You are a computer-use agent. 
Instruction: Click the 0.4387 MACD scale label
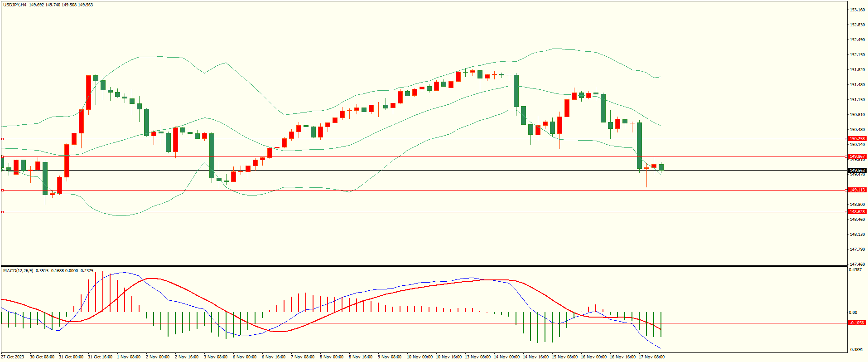[855, 270]
